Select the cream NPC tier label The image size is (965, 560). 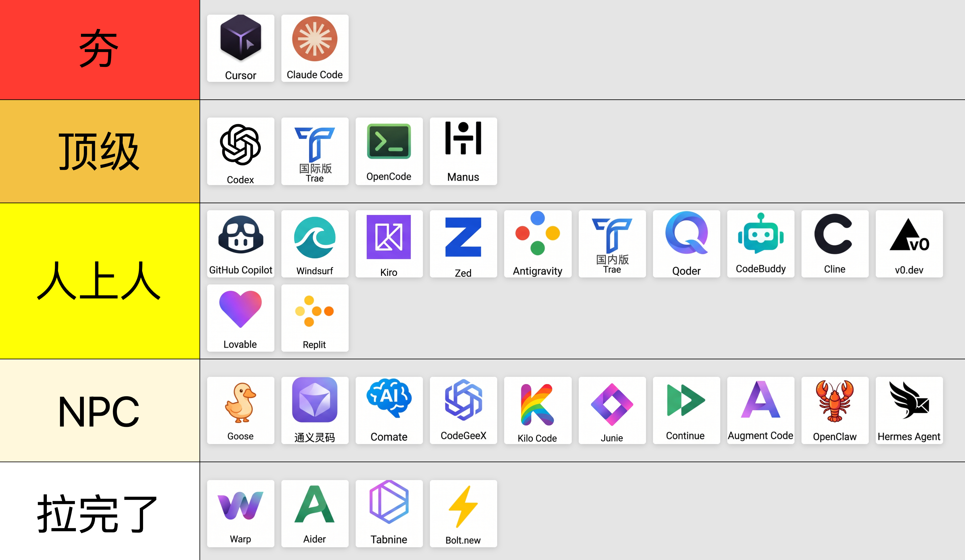click(x=99, y=410)
